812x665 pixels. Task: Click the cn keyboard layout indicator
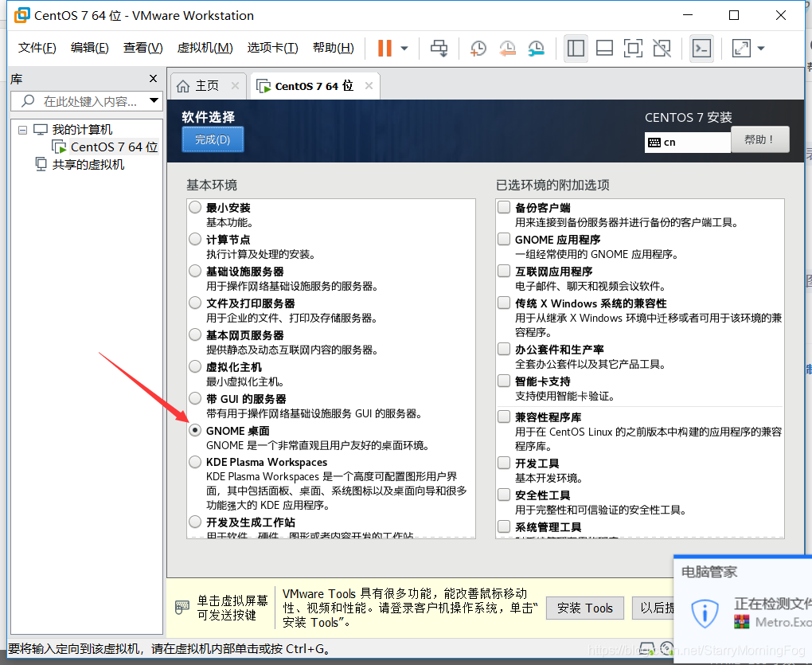tap(687, 142)
